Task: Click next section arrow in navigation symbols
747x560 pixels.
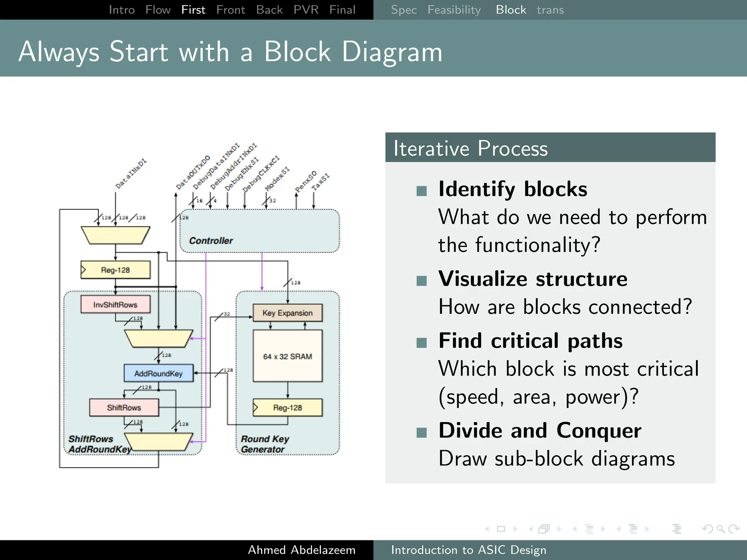Action: (x=647, y=529)
